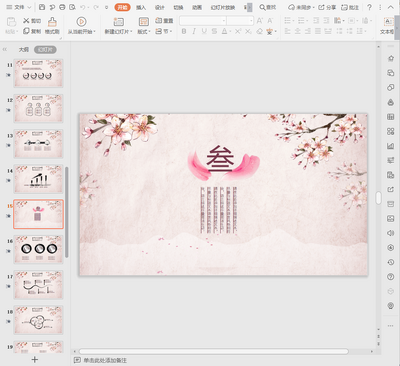Image resolution: width=400 pixels, height=366 pixels.
Task: Click increase font size A+ icon
Action: coord(260,21)
